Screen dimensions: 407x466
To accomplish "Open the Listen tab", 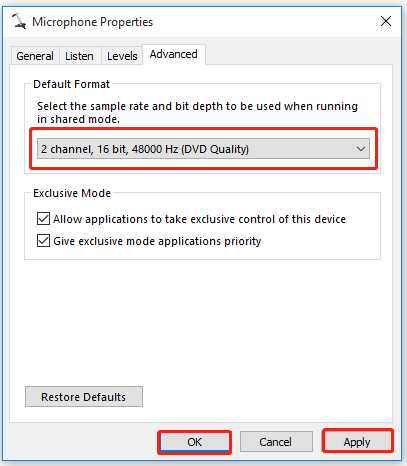I will pyautogui.click(x=79, y=56).
